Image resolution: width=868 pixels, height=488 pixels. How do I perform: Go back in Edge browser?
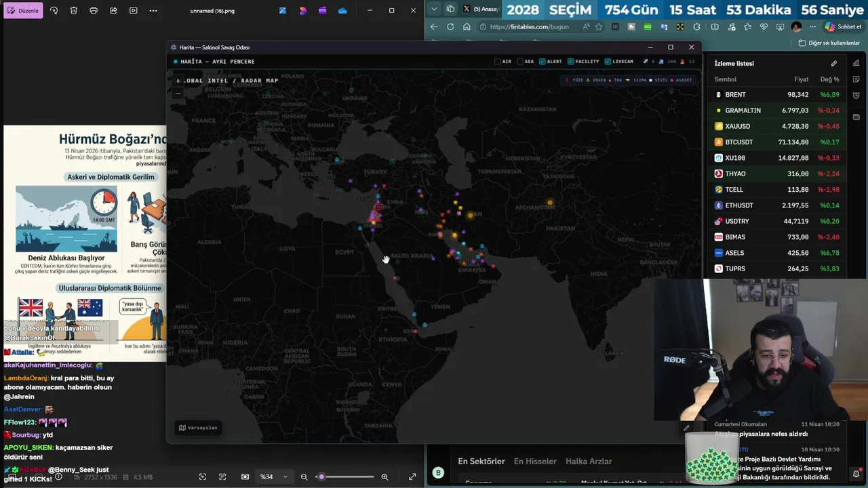(434, 27)
